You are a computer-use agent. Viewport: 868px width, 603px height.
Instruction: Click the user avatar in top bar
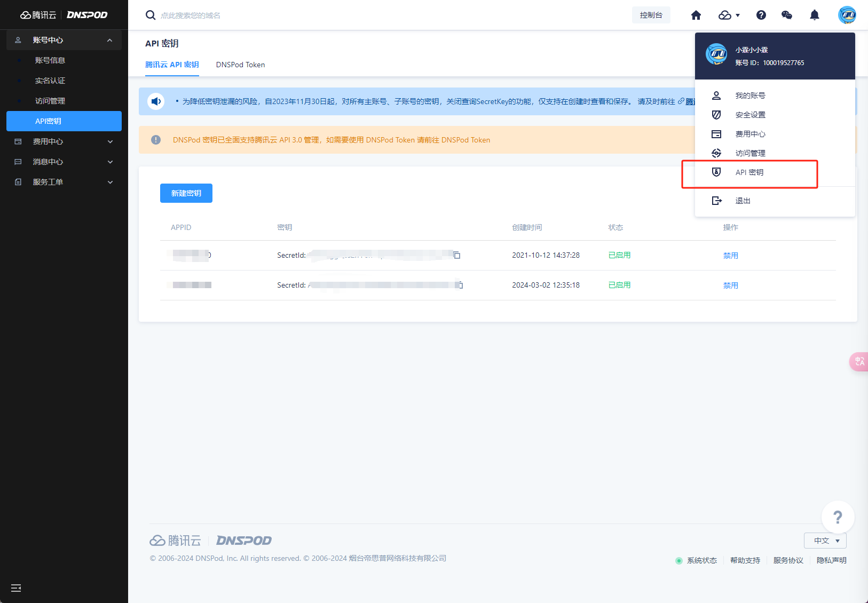(847, 15)
